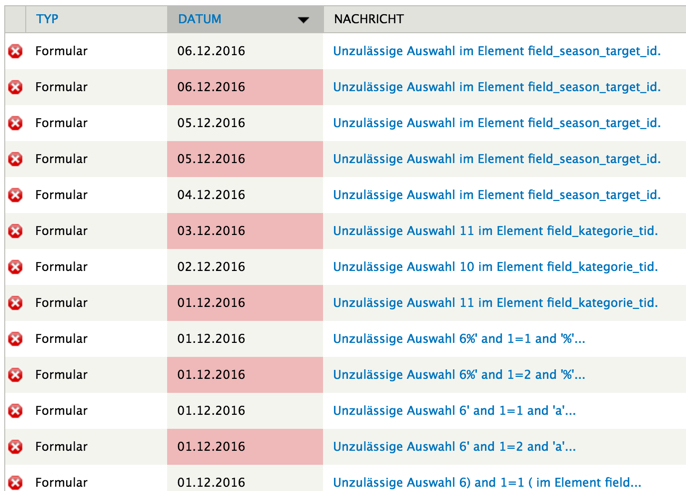Click error icon beside "6%' and 1=1" message
Screen dimensions: 686x491
(x=15, y=339)
